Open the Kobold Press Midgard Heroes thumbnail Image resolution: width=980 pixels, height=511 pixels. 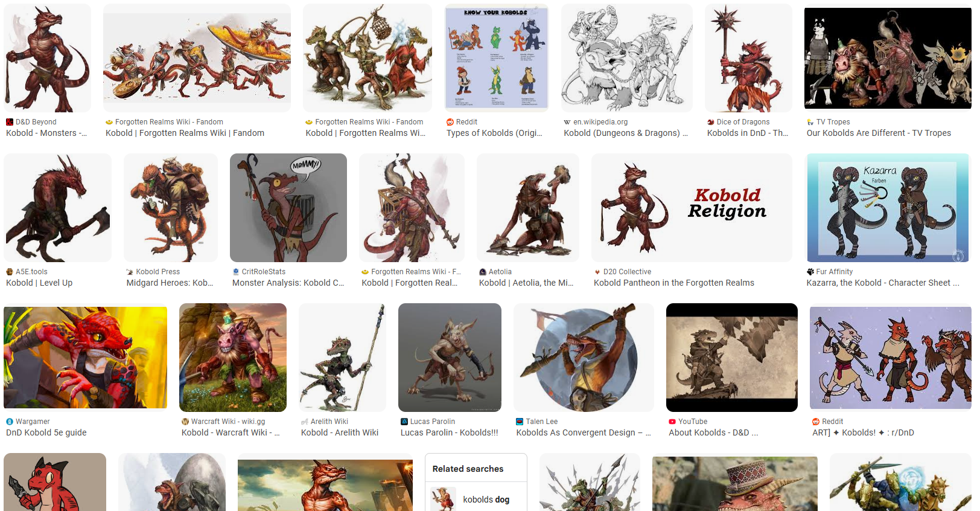click(x=171, y=208)
